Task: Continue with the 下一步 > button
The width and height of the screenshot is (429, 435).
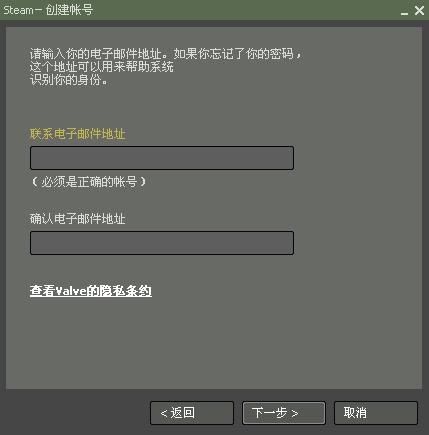Action: pos(284,413)
